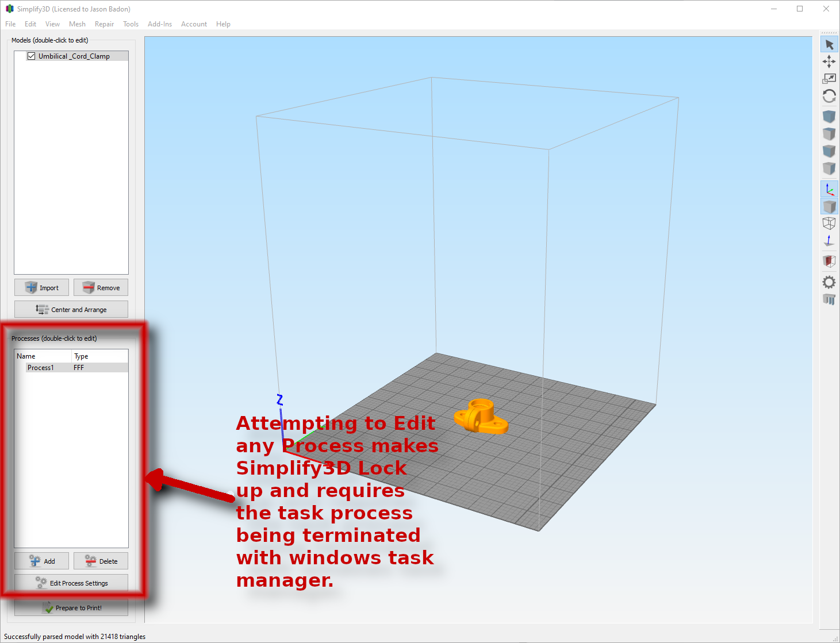
Task: Pick the rotate models tool
Action: [x=829, y=96]
